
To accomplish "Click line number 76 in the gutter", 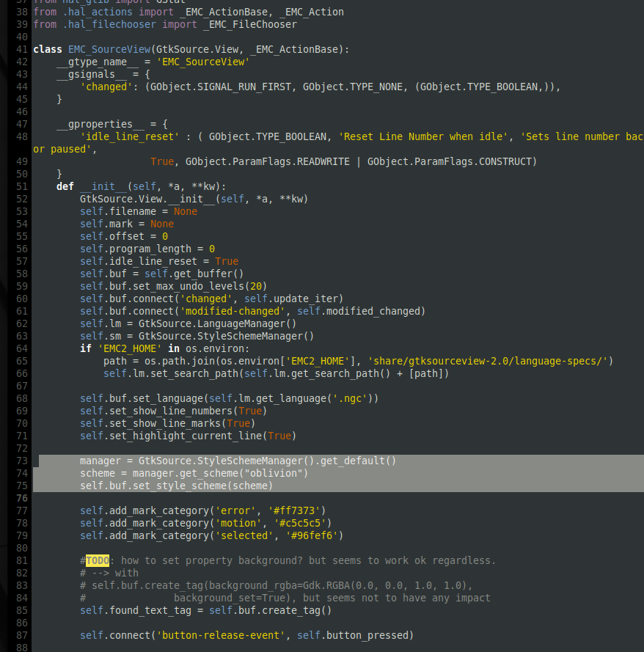I will tap(21, 499).
